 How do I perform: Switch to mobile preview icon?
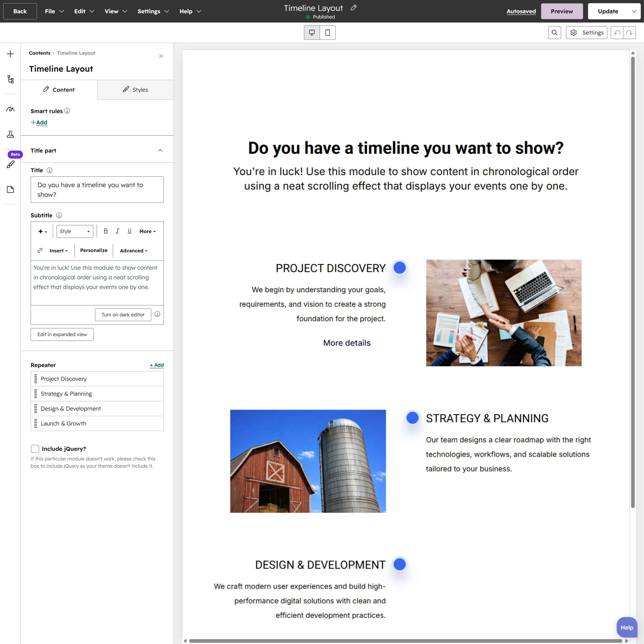[328, 33]
